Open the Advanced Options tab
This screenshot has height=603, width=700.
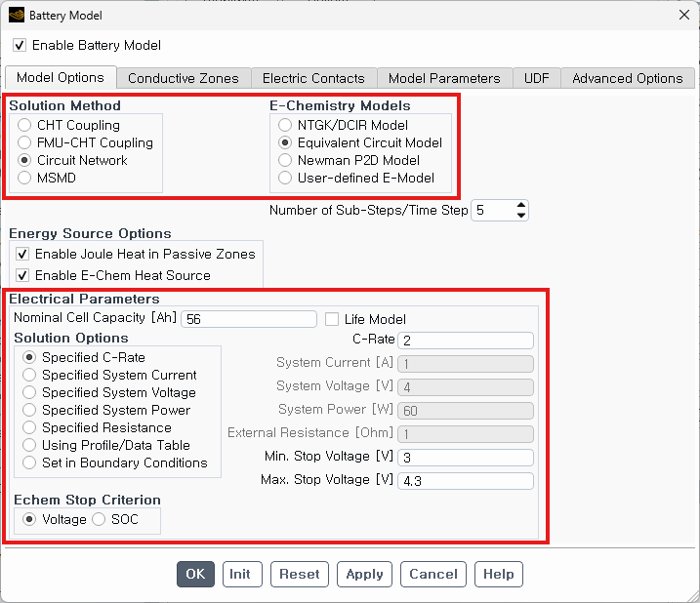[x=627, y=78]
